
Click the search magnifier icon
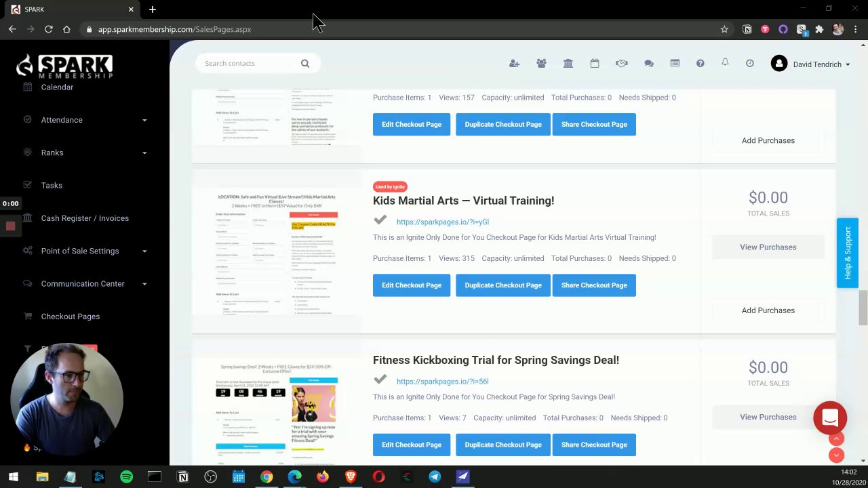[x=305, y=64]
